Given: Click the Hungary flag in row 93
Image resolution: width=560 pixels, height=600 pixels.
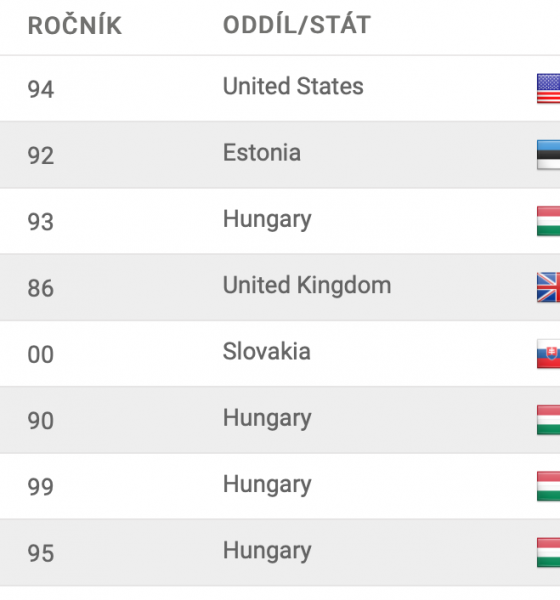Looking at the screenshot, I should point(549,221).
